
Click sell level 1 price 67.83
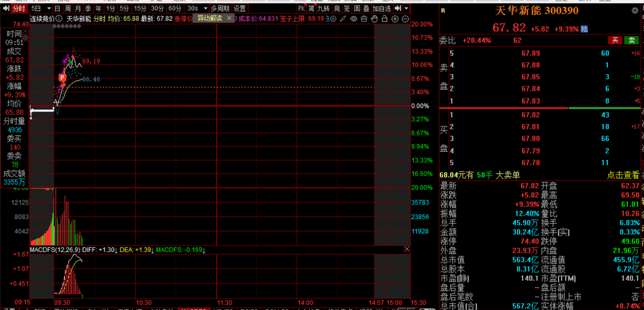click(530, 100)
